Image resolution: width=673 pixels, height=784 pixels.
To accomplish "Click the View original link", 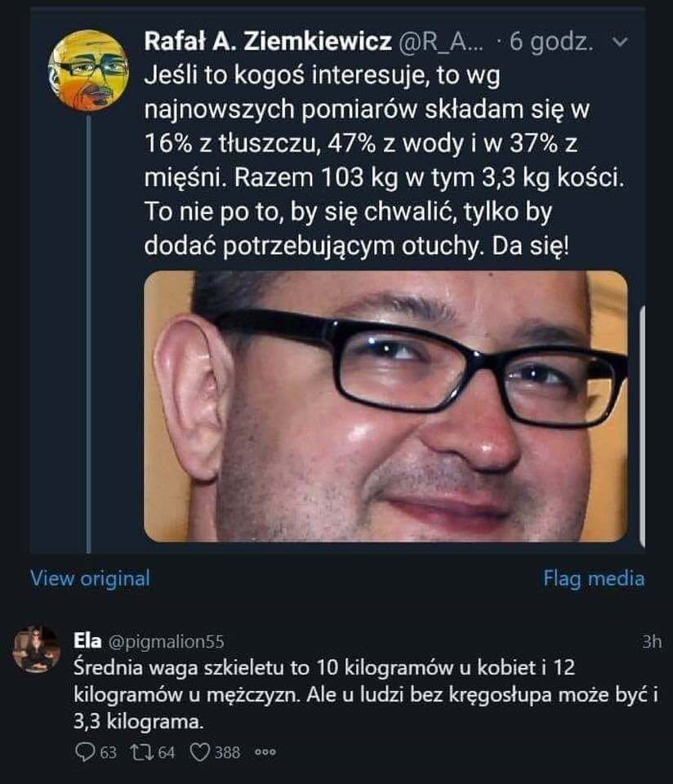I will (x=90, y=578).
